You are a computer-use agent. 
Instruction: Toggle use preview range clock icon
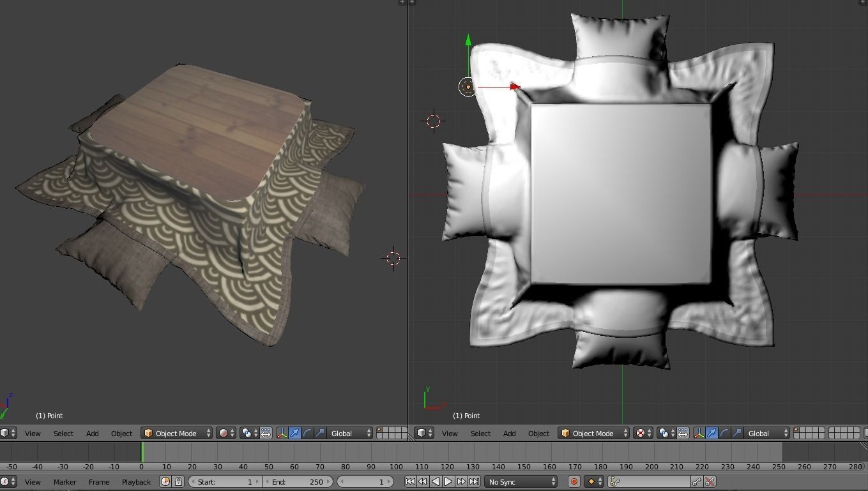pos(165,481)
